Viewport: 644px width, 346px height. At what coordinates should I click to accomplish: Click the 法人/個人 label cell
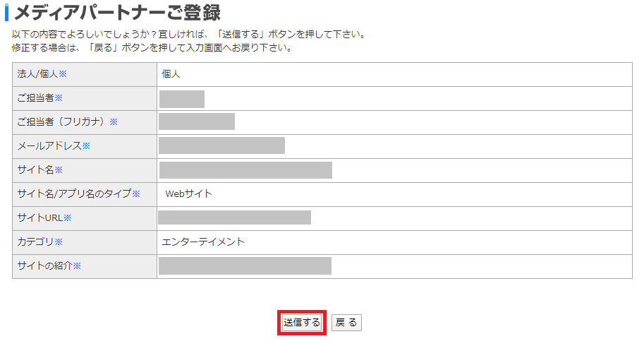pyautogui.click(x=85, y=74)
